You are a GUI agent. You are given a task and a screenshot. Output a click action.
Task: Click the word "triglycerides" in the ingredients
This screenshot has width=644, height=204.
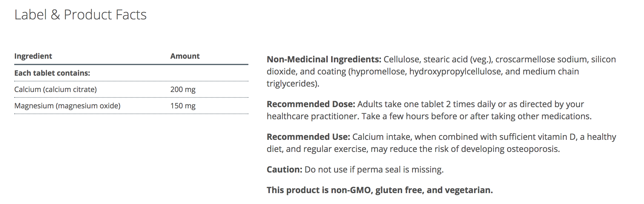tap(291, 84)
